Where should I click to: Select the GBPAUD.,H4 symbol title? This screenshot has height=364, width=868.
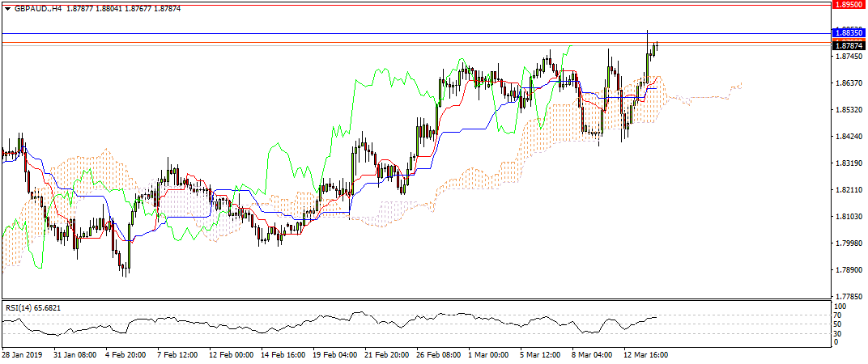[x=40, y=8]
